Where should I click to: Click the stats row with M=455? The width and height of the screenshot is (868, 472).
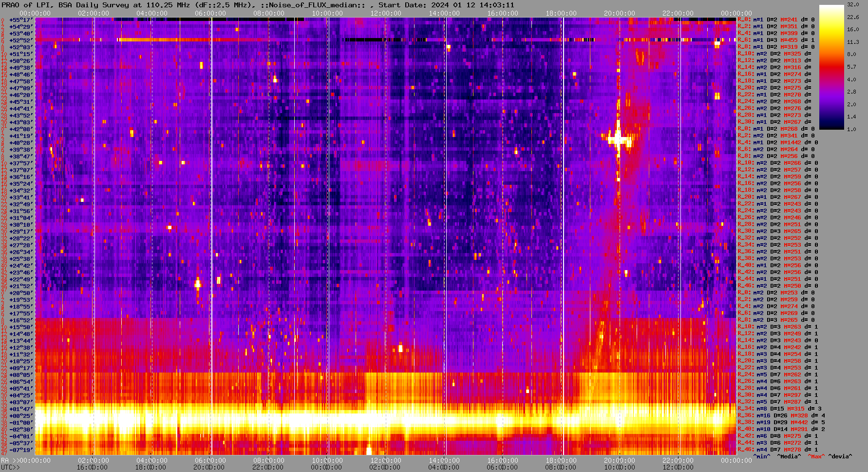(776, 40)
